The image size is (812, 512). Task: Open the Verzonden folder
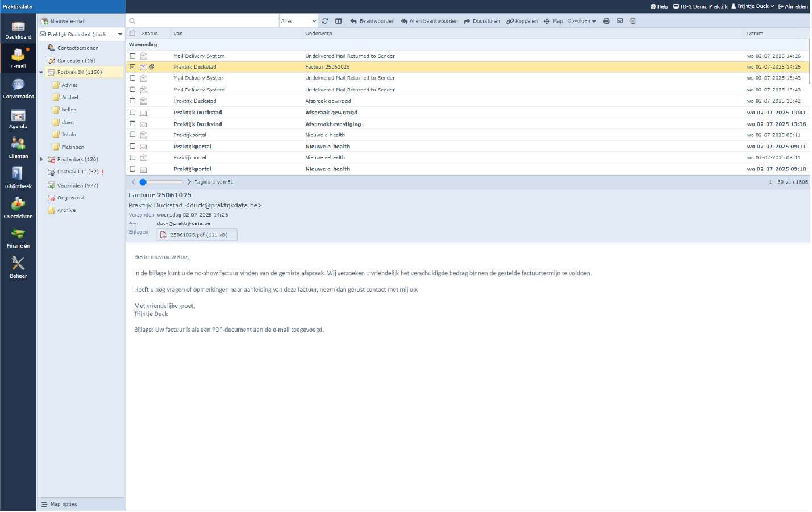click(77, 186)
